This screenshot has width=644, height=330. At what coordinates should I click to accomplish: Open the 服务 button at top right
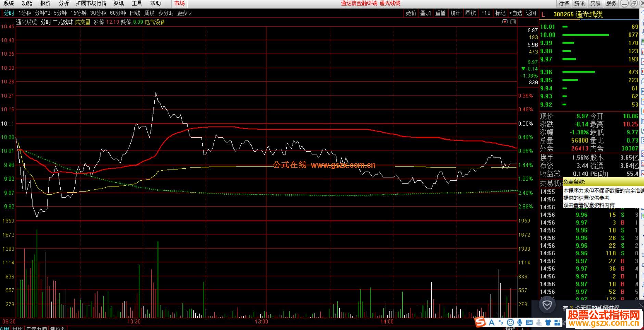(x=611, y=3)
